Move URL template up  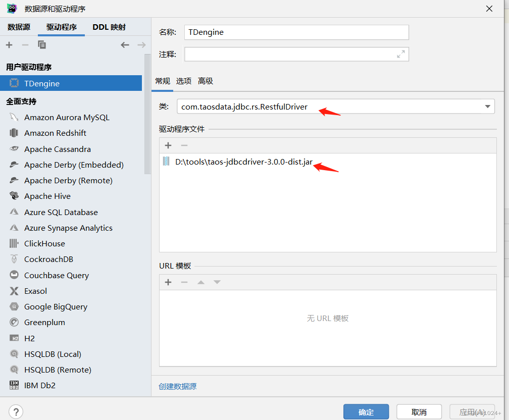[x=201, y=282]
